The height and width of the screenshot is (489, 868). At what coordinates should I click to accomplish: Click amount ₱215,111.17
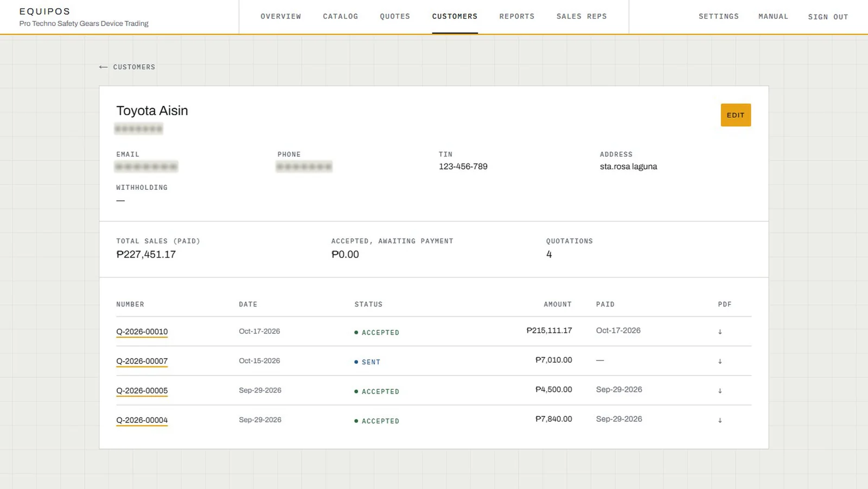coord(549,330)
